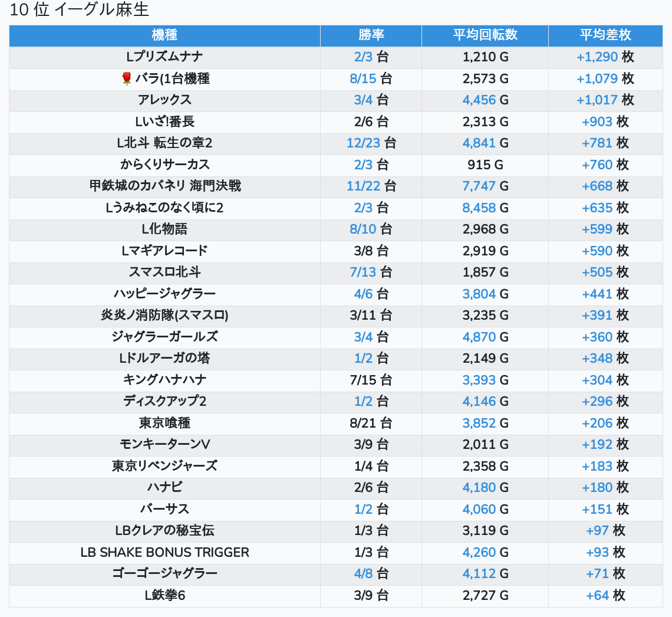Viewport: 672px width, 617px height.
Task: Click the 勝率 column header
Action: point(371,35)
